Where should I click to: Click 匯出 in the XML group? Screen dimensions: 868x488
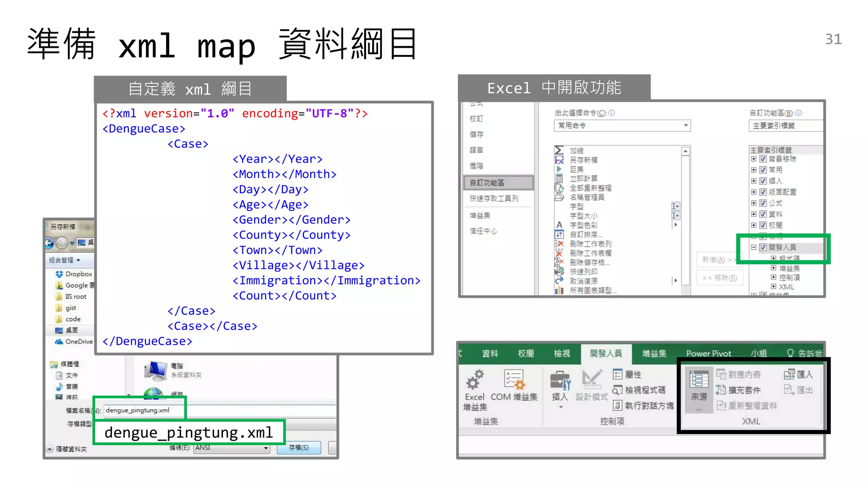pyautogui.click(x=798, y=390)
